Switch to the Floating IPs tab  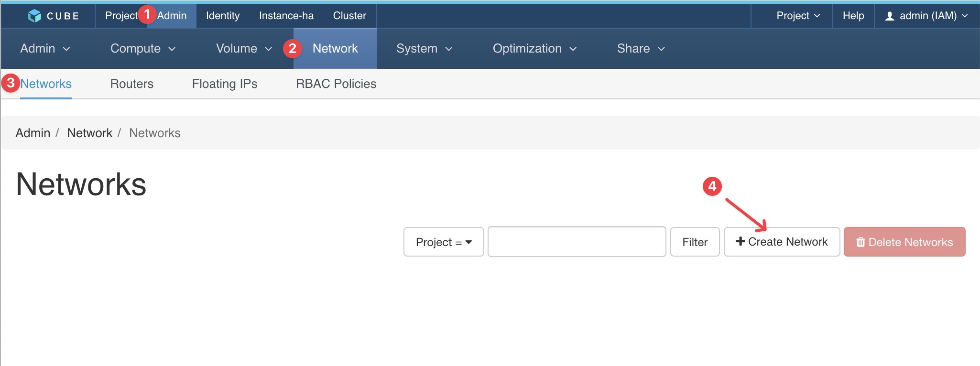(x=225, y=84)
